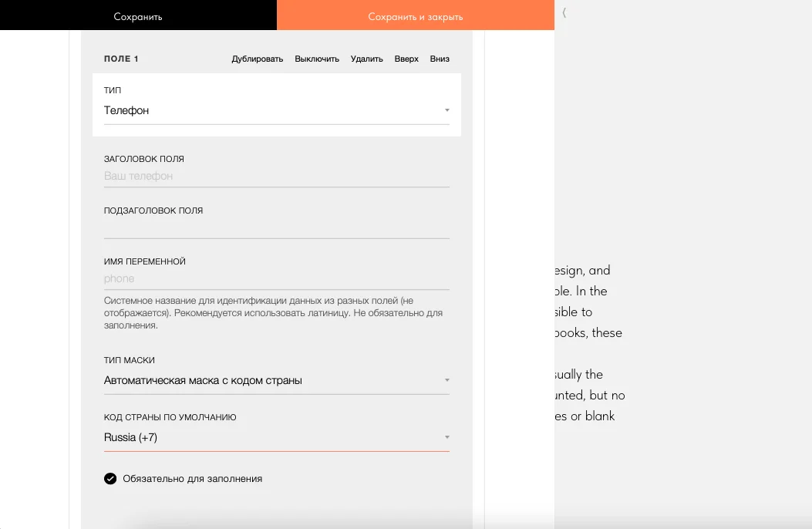Screen dimensions: 812x529
Task: Open Код страны по умолчанию dropdown
Action: [x=277, y=437]
